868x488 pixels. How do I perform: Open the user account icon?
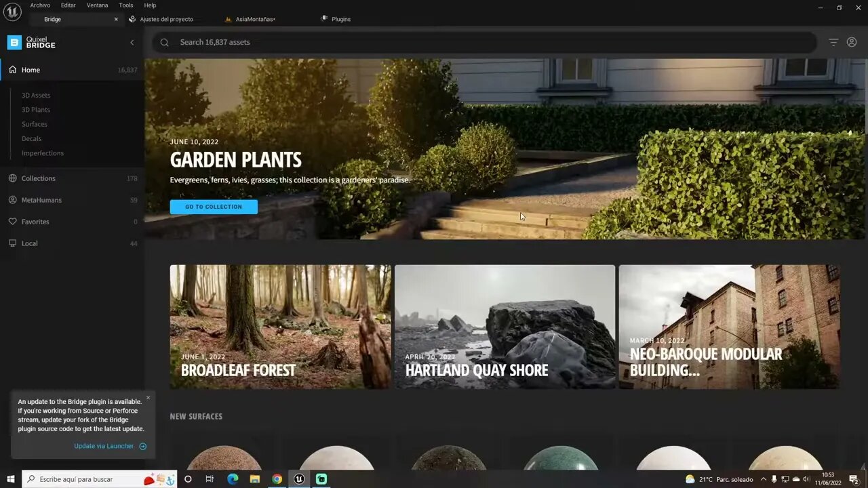(852, 42)
